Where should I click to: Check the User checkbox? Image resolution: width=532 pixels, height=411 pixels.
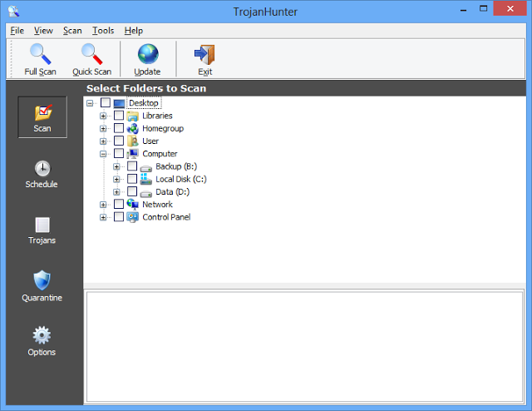tap(119, 141)
